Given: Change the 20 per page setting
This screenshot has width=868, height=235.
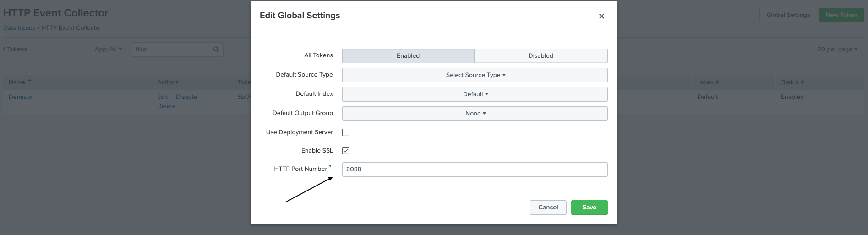Looking at the screenshot, I should click(837, 49).
